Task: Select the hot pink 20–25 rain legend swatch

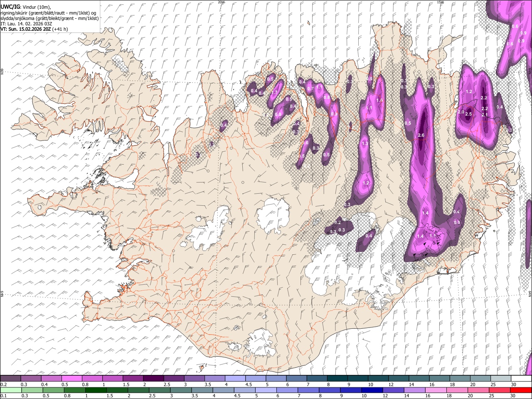Action: pos(478,390)
